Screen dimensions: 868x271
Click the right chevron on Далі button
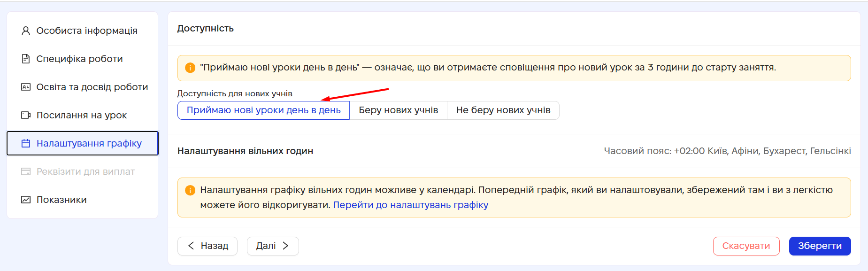click(285, 246)
